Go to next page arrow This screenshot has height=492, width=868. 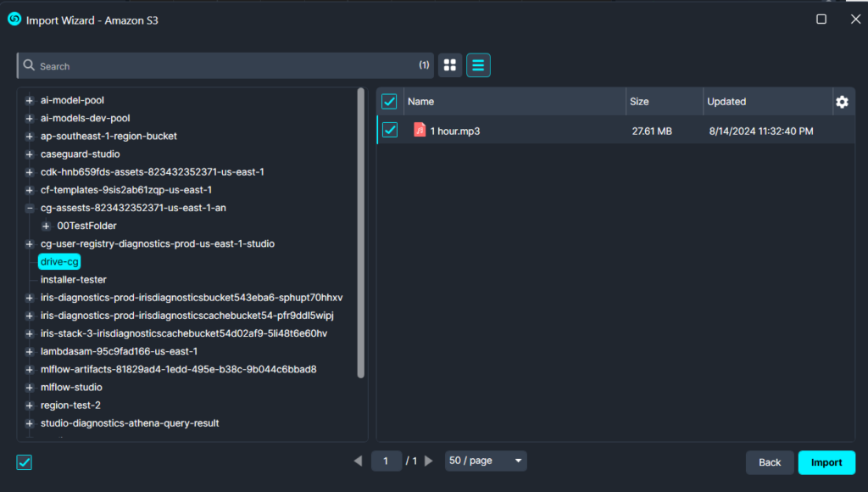pyautogui.click(x=428, y=461)
